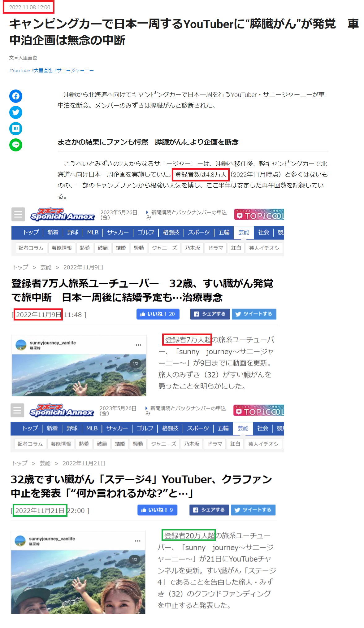Open the #サニージャーニー hashtag link
This screenshot has height=628, width=364.
pos(74,71)
